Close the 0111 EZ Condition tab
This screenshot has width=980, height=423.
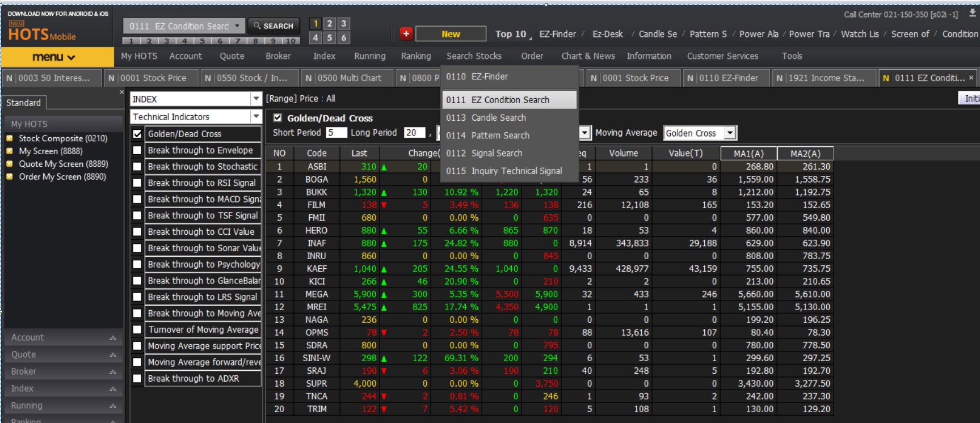coord(971,78)
